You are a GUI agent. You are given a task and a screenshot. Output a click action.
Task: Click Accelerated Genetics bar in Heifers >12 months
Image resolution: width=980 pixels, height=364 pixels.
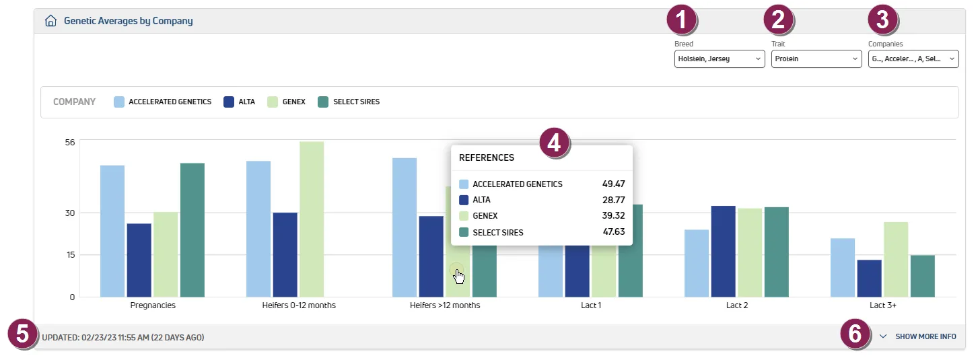tap(405, 227)
